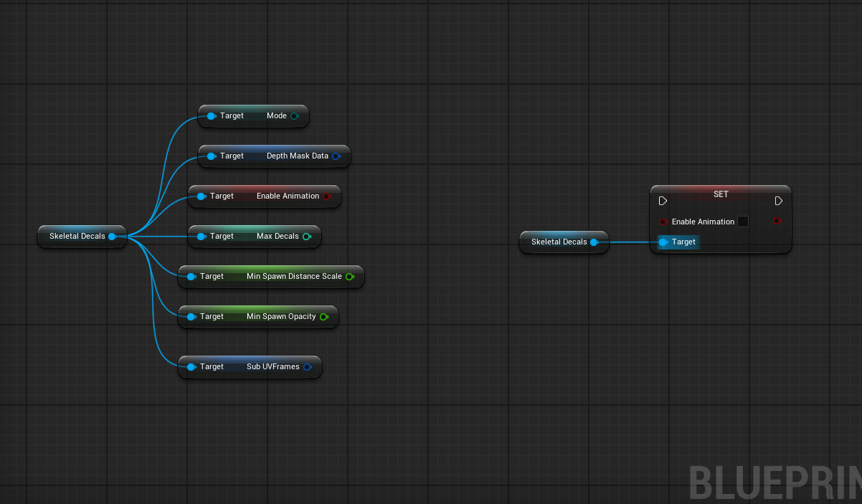Select the SET node by its title
Viewport: 862px width, 504px height.
click(721, 194)
